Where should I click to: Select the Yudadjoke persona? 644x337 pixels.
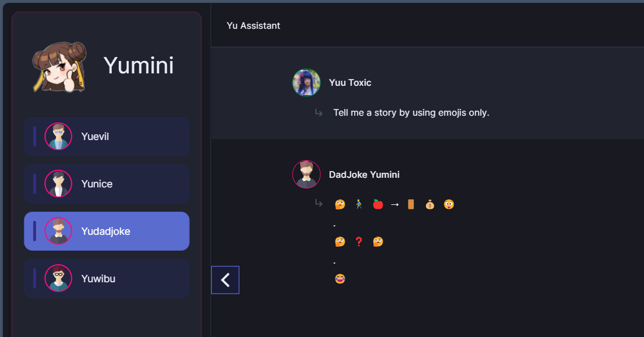pyautogui.click(x=106, y=231)
